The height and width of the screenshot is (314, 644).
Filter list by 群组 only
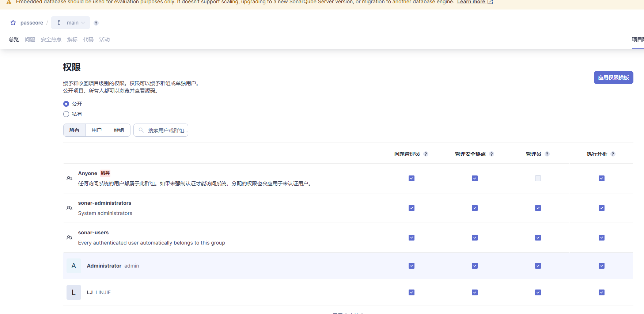tap(119, 130)
